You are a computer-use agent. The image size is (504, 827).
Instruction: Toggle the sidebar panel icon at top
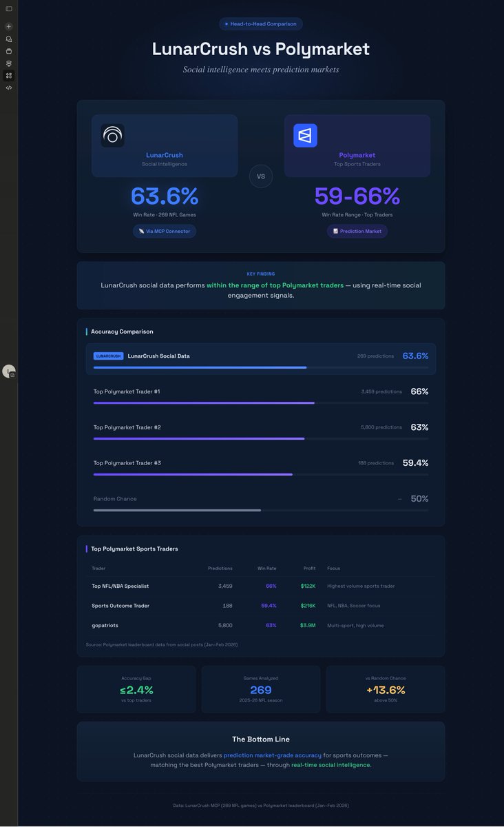coord(9,8)
